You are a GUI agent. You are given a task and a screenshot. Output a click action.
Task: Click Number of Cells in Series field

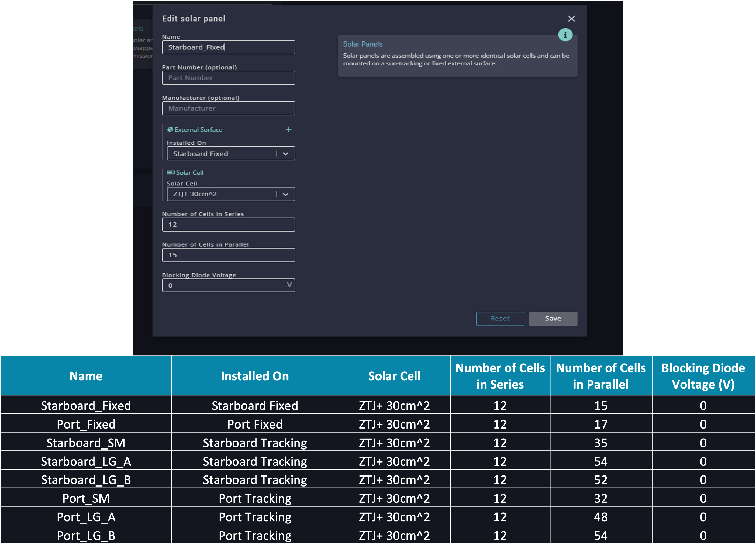point(229,224)
